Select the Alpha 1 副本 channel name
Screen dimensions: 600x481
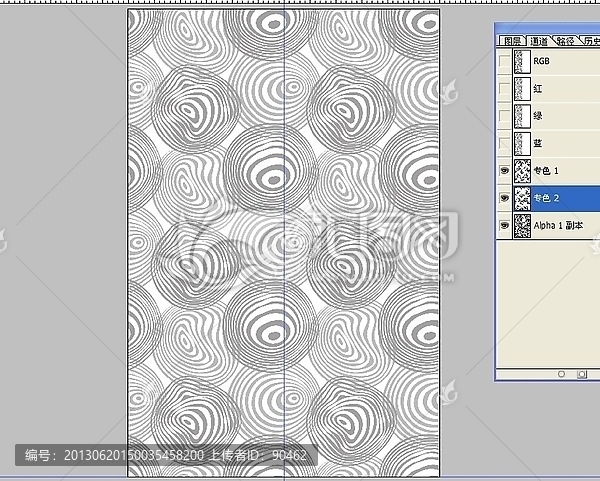558,226
